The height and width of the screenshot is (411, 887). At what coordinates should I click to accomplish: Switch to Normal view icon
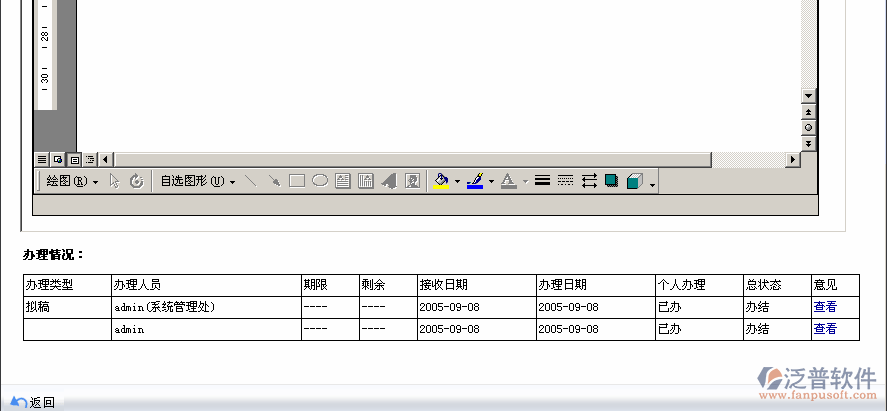click(42, 160)
